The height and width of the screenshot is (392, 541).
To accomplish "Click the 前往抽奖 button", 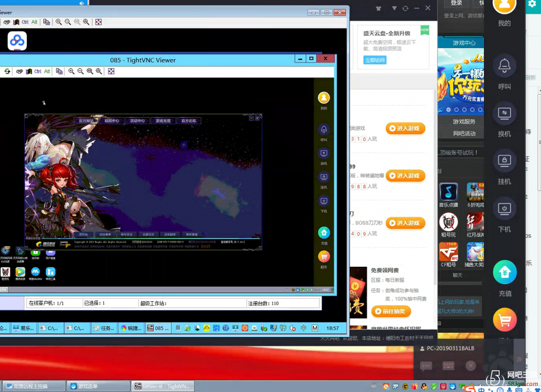I will (391, 311).
